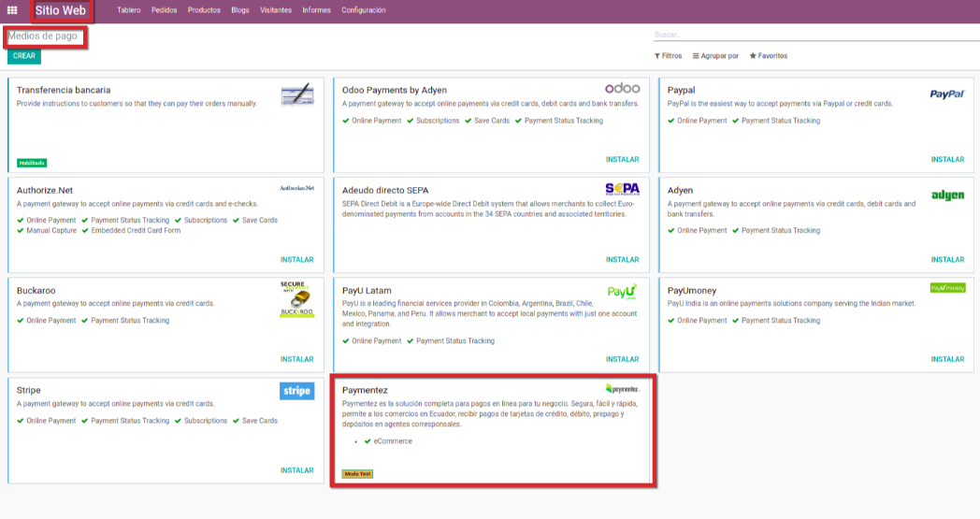Open the Configuración menu
This screenshot has height=519, width=980.
363,10
